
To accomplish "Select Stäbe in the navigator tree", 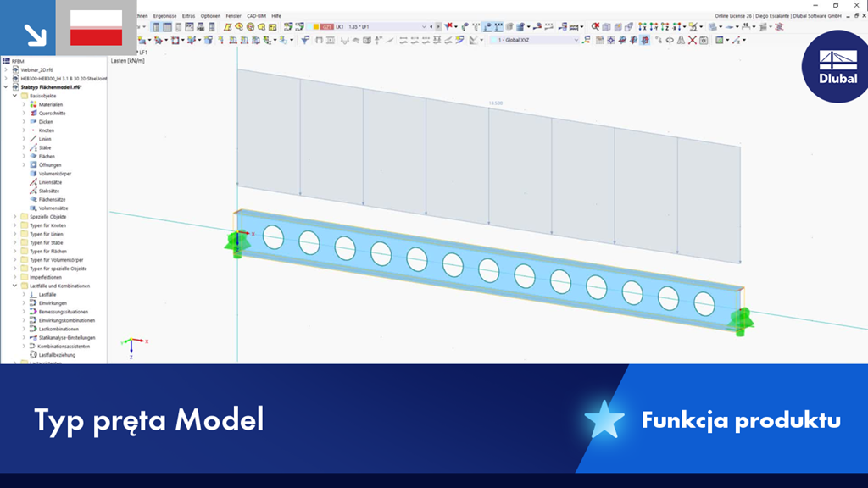I will click(x=45, y=147).
